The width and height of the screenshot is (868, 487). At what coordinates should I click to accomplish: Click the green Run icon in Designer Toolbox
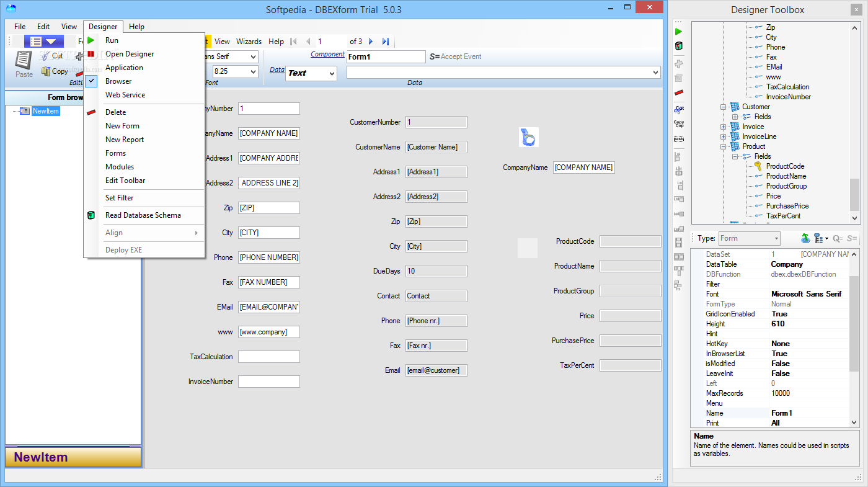pos(678,31)
